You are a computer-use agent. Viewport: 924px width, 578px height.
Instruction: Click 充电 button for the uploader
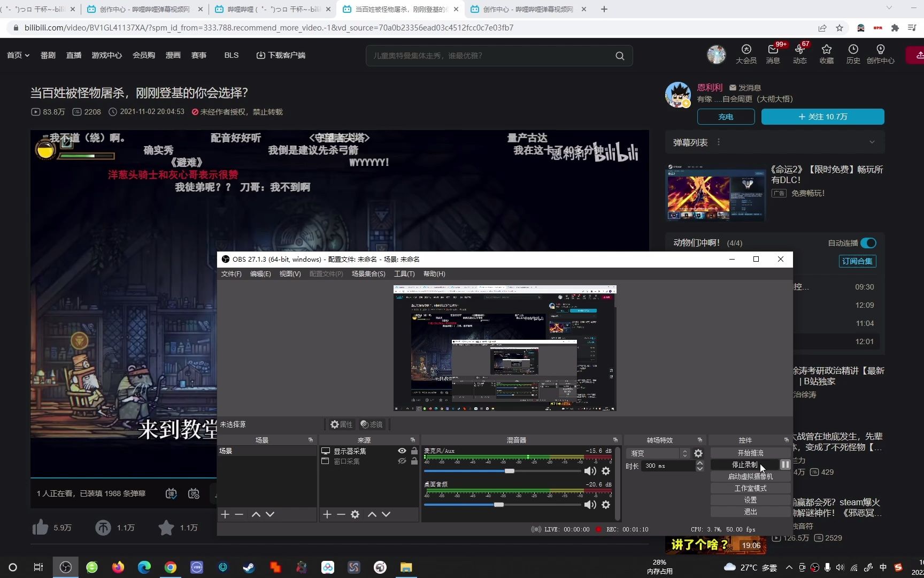726,117
